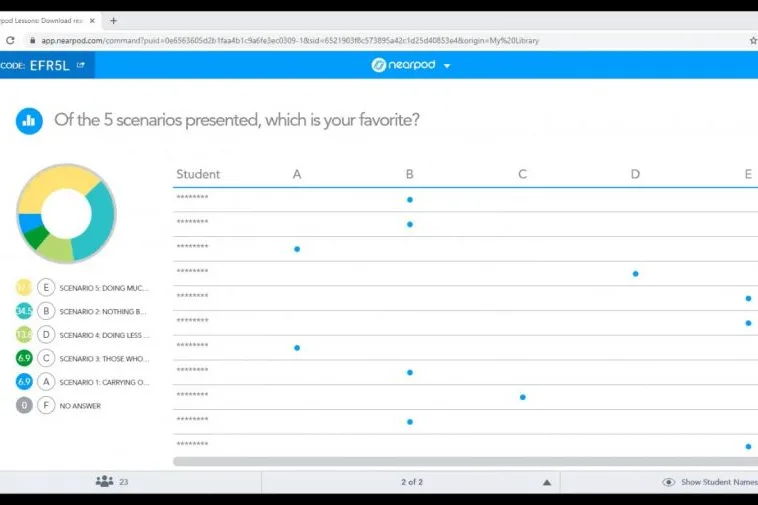Screen dimensions: 758x505
Task: Select the circled E letter in the legend
Action: coord(46,288)
